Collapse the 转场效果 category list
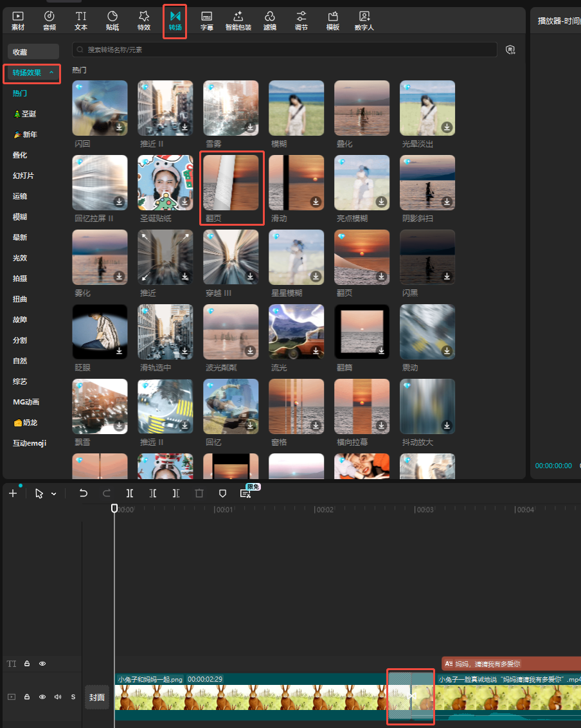Image resolution: width=581 pixels, height=728 pixels. tap(51, 73)
